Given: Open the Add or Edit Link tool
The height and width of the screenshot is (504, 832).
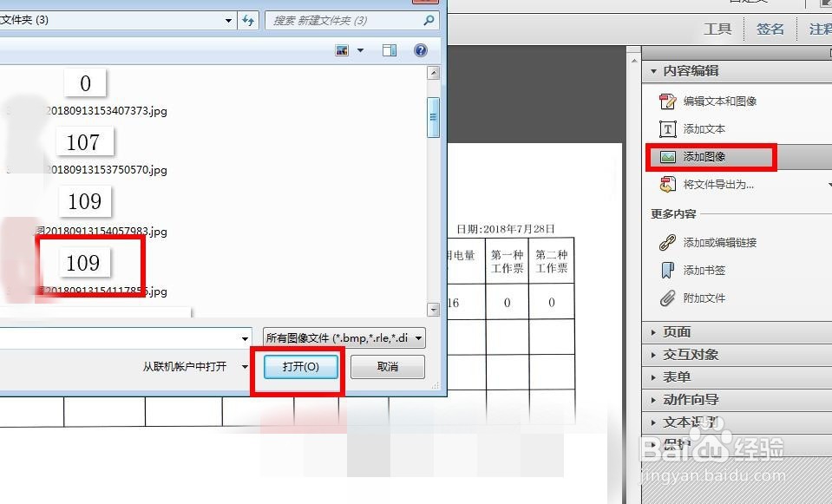Looking at the screenshot, I should click(667, 242).
